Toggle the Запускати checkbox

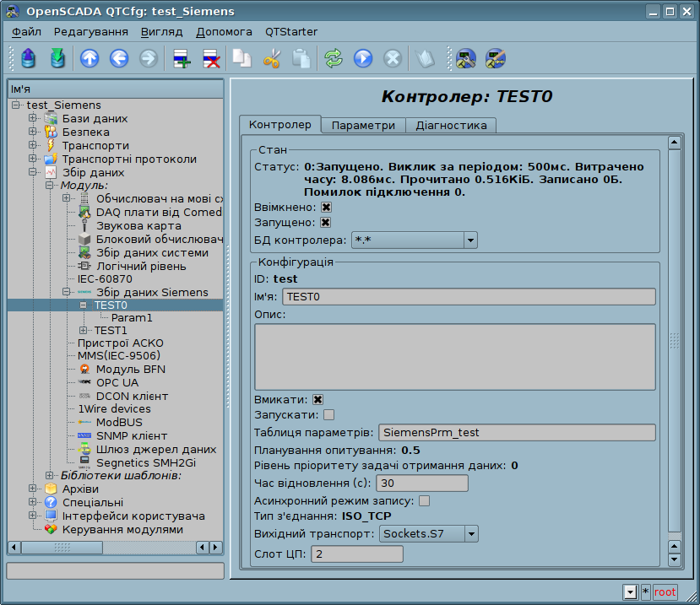329,415
